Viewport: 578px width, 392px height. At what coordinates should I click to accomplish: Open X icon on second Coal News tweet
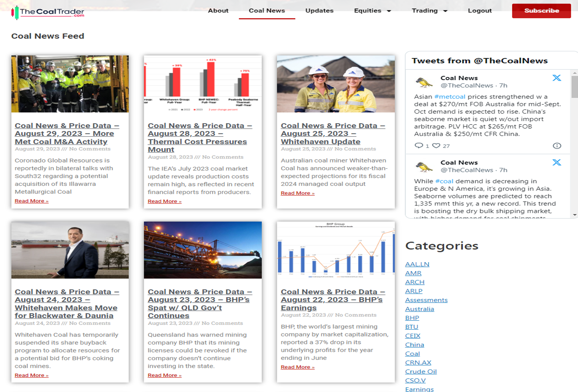[557, 162]
